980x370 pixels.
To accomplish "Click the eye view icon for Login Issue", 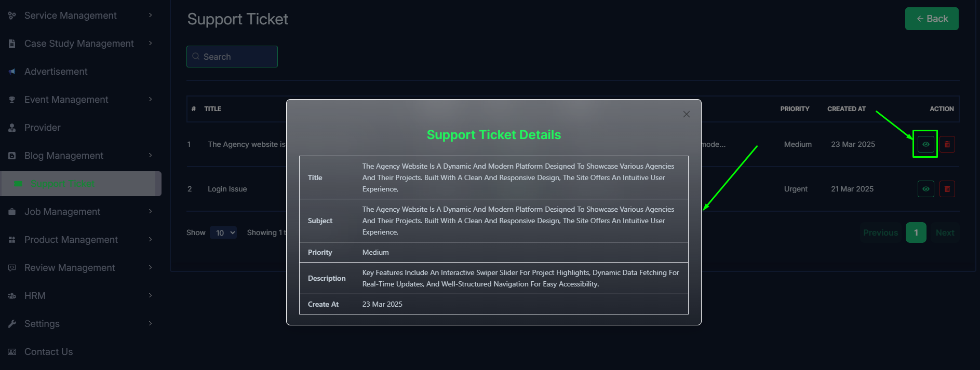I will tap(925, 189).
